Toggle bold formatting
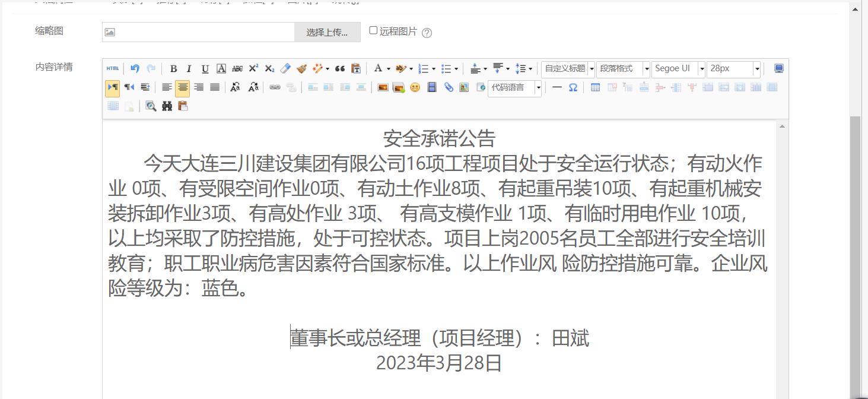Viewport: 868px width, 399px height. [173, 69]
